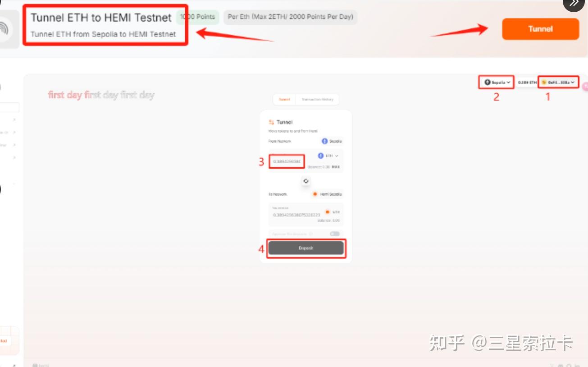Viewport: 588px width, 367px height.
Task: Select the Tunnel tab on the card
Action: (284, 99)
